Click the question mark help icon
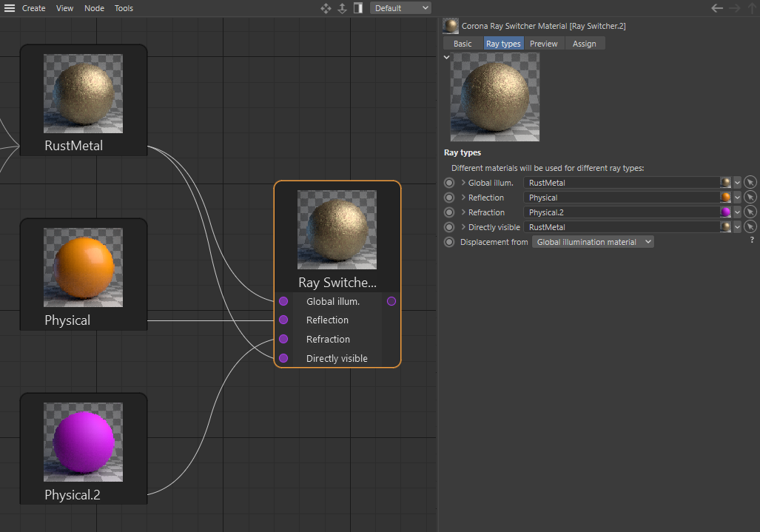This screenshot has width=760, height=532. tap(752, 240)
